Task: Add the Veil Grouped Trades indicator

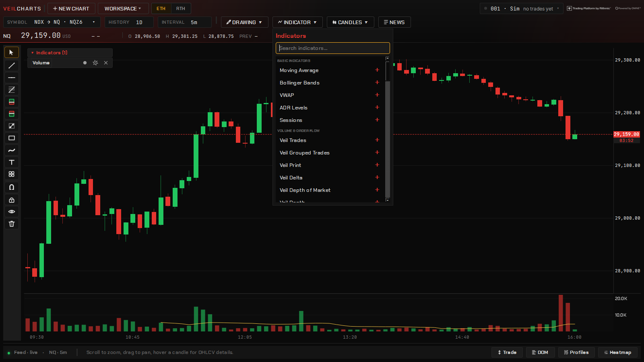Action: [377, 152]
